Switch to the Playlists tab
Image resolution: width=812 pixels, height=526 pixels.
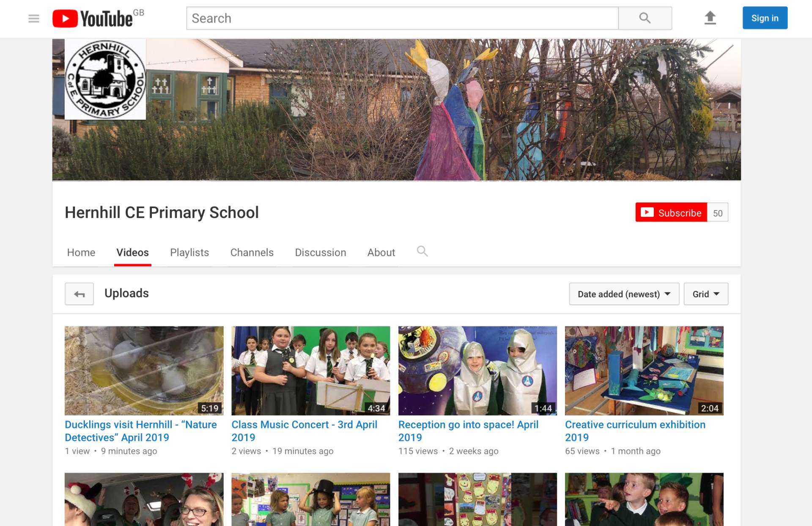pyautogui.click(x=189, y=252)
